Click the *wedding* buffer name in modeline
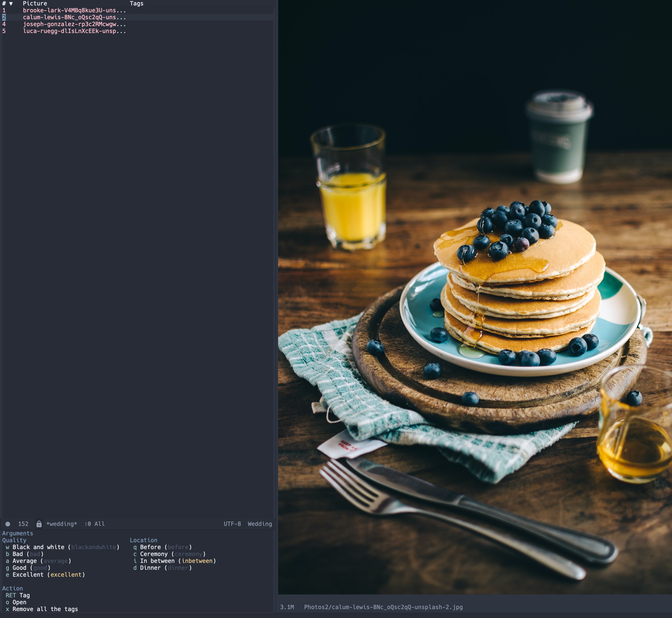Image resolution: width=672 pixels, height=618 pixels. coord(61,524)
